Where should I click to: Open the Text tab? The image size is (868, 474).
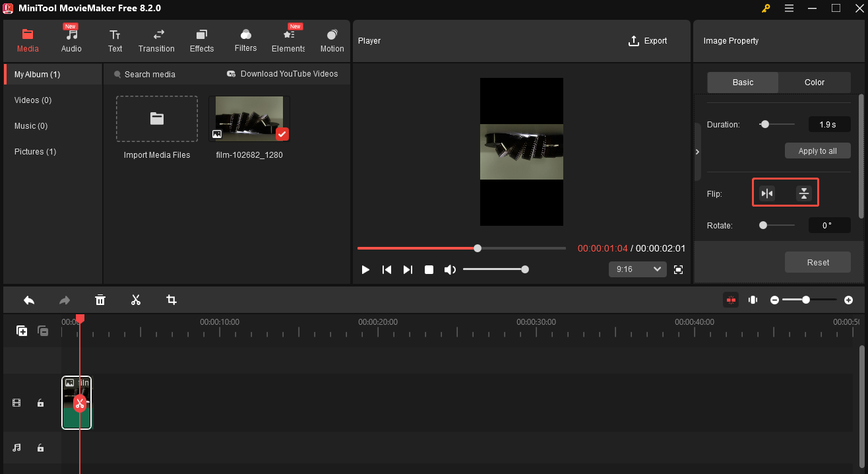(115, 40)
